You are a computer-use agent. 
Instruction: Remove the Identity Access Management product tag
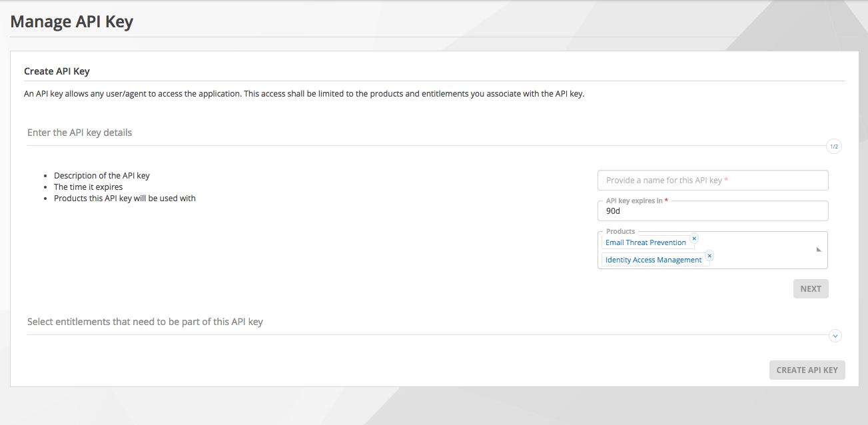(x=709, y=255)
